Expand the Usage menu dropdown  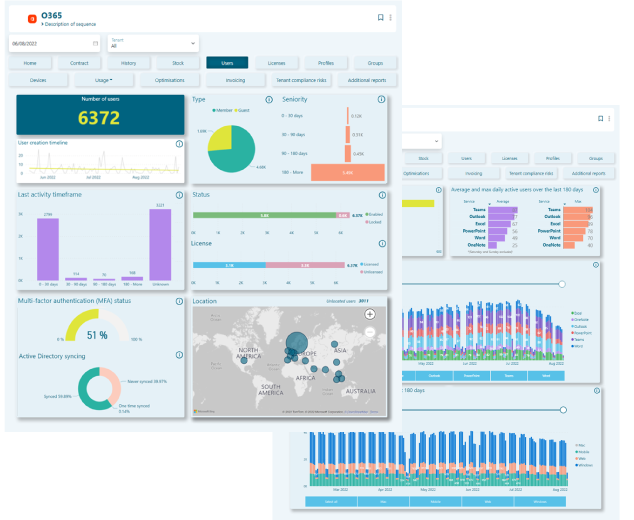111,80
